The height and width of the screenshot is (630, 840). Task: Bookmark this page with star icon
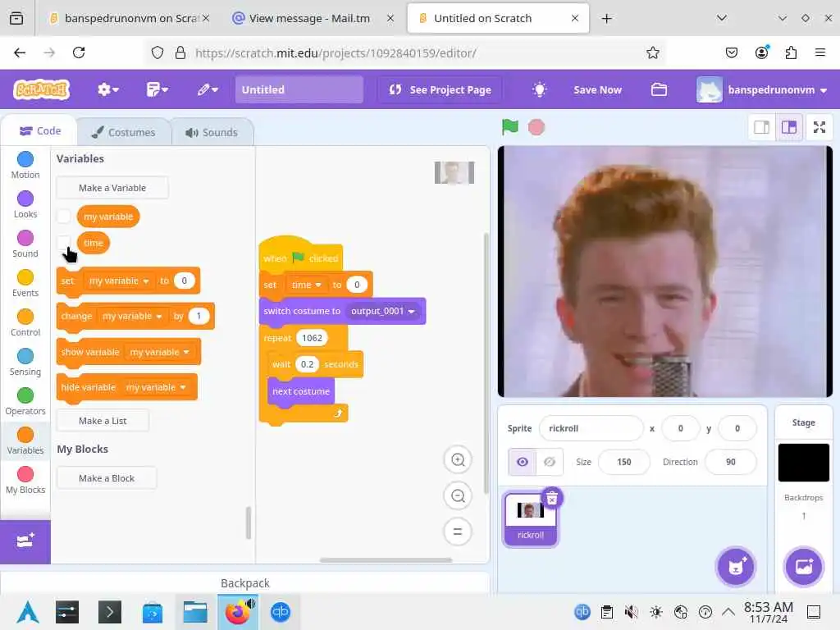652,52
